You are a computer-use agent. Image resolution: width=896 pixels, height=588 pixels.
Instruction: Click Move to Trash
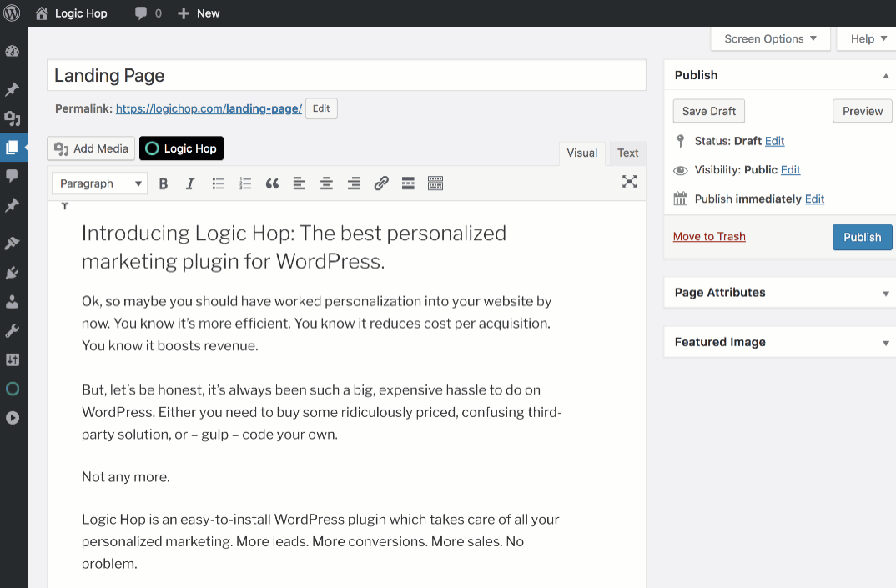pos(709,237)
